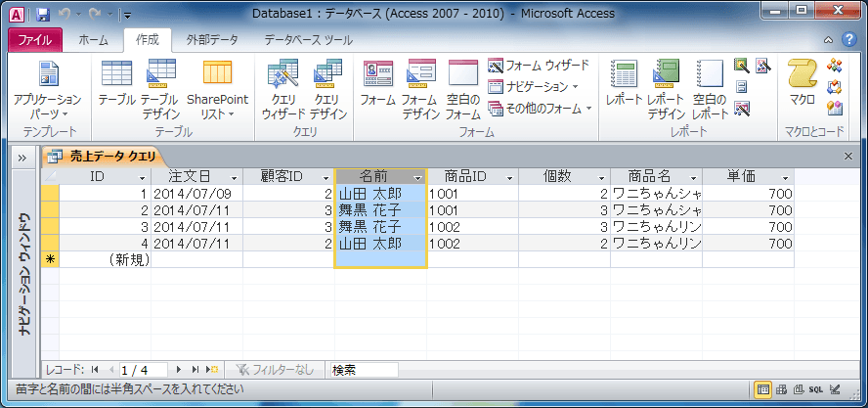Open the ファイル tab
The width and height of the screenshot is (868, 408).
[x=35, y=40]
